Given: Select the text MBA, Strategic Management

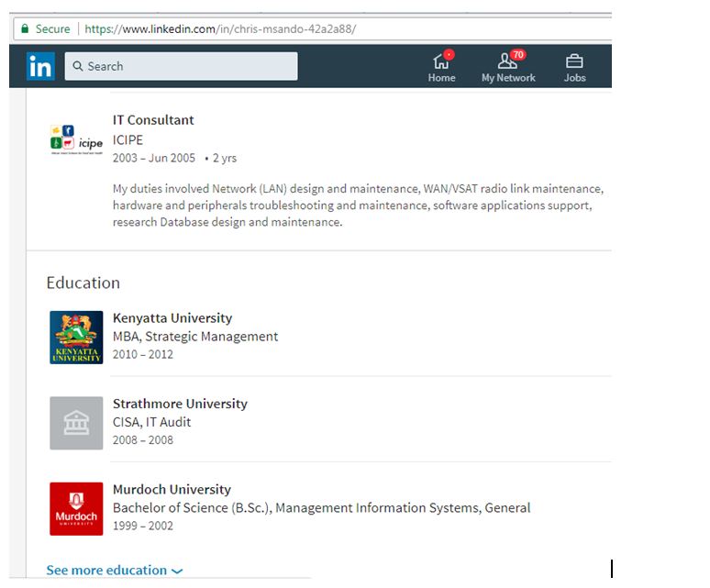Looking at the screenshot, I should (195, 337).
